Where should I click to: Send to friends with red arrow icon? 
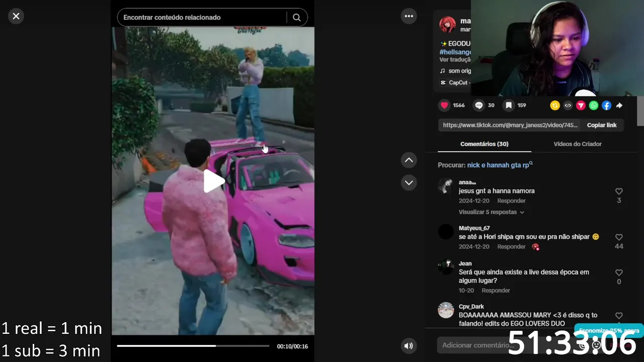[581, 105]
